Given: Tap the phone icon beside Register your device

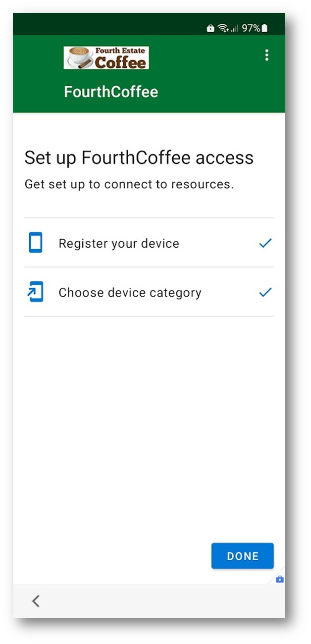Looking at the screenshot, I should pos(36,243).
